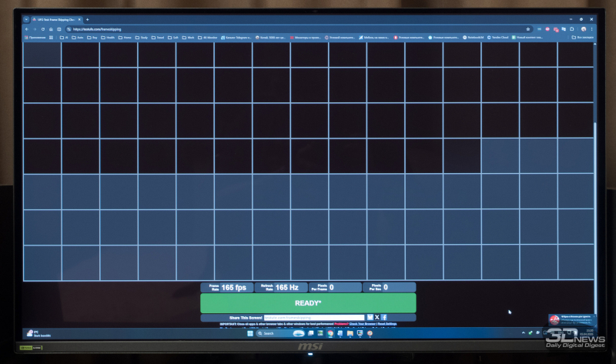Viewport: 616px width, 364px height.
Task: Share via the X (Twitter) icon
Action: coord(377,317)
